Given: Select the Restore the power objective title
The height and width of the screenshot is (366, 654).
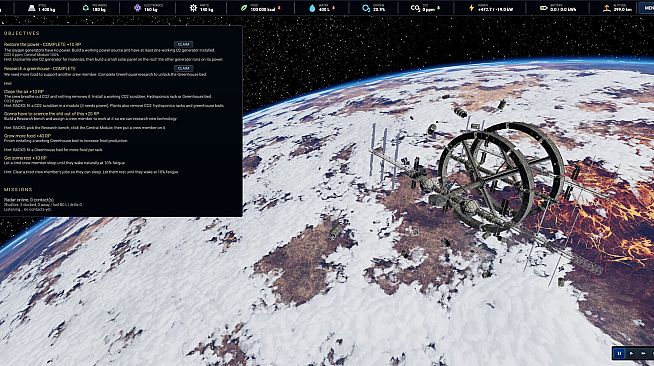Looking at the screenshot, I should click(x=43, y=44).
